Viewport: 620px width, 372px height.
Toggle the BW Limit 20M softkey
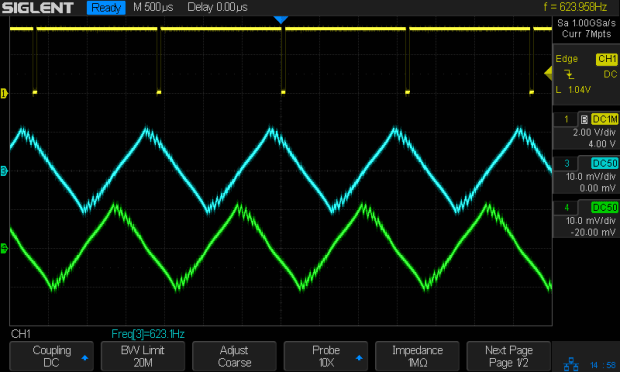(143, 356)
